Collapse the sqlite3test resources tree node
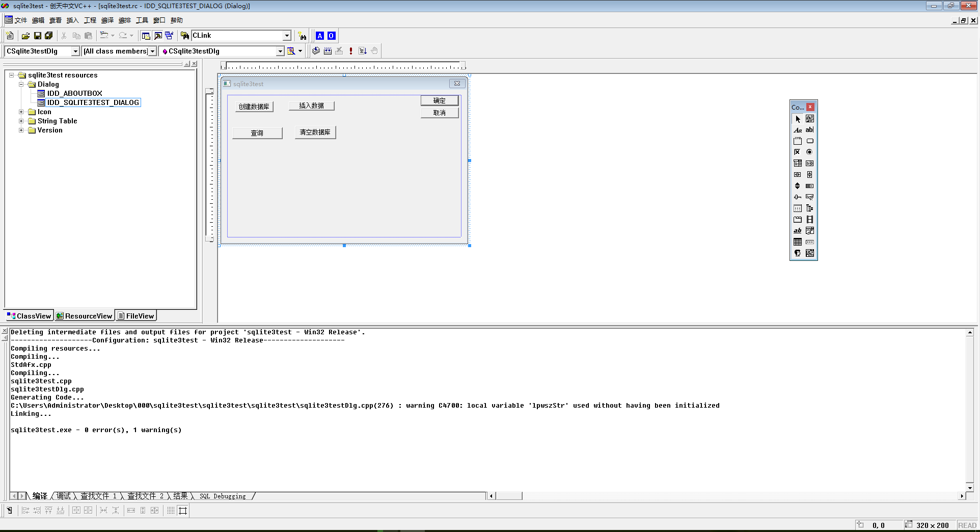This screenshot has height=532, width=980. [11, 75]
